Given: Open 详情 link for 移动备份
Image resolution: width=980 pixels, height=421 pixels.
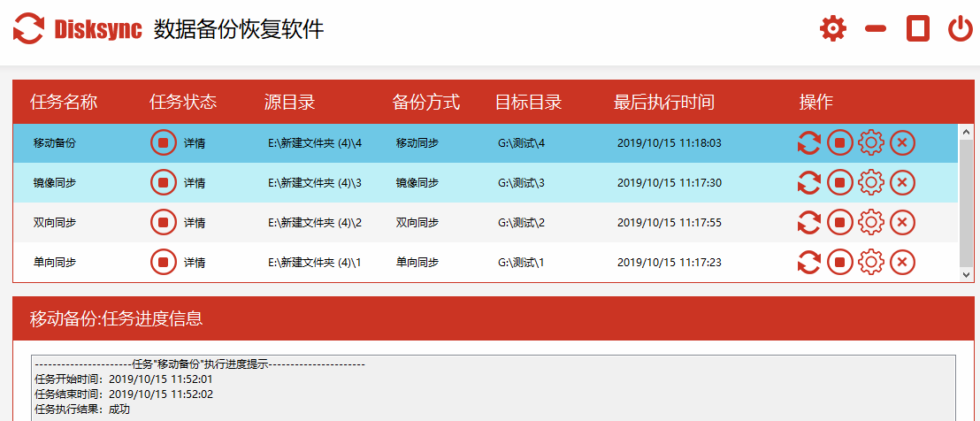Looking at the screenshot, I should [x=195, y=143].
